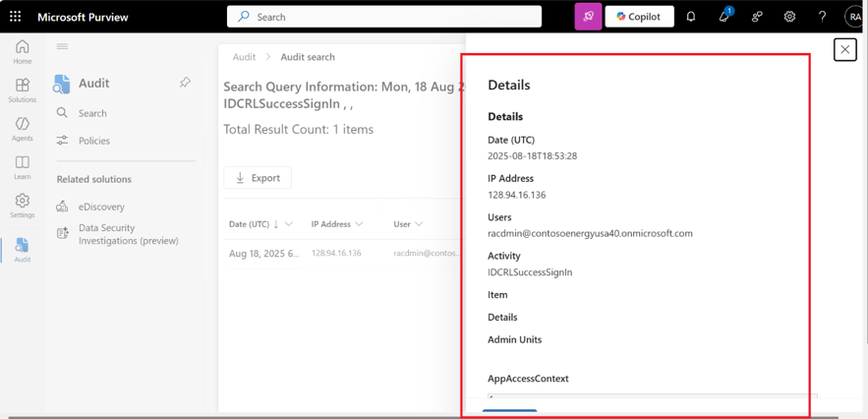Select Policies in the Audit menu
Screen dimensions: 868x419
(94, 141)
